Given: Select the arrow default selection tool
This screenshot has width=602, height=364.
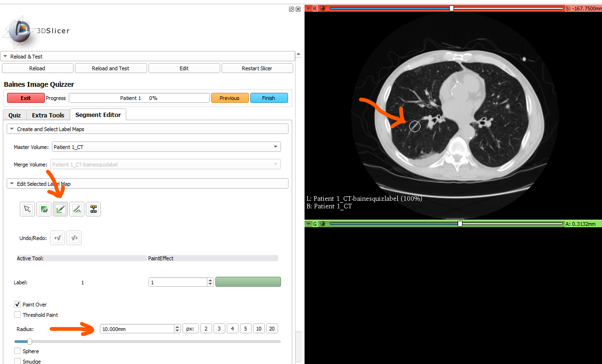Looking at the screenshot, I should tap(27, 209).
